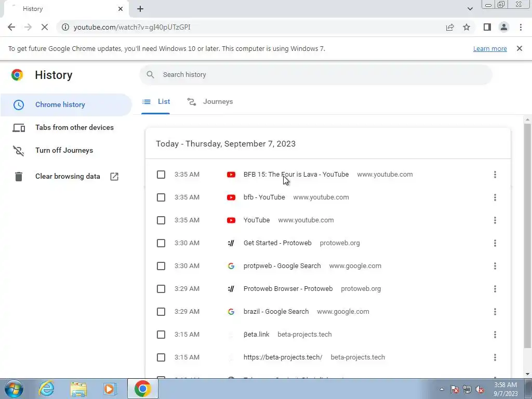Check the βeta.link entry checkbox
This screenshot has height=399, width=532.
coord(161,335)
